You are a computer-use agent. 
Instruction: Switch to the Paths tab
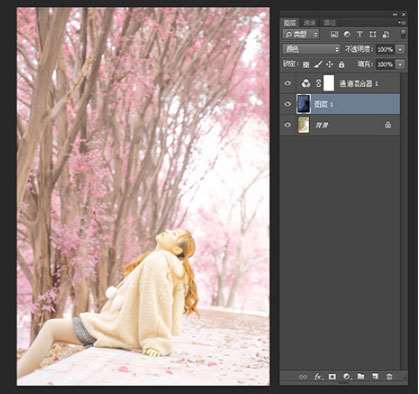330,23
